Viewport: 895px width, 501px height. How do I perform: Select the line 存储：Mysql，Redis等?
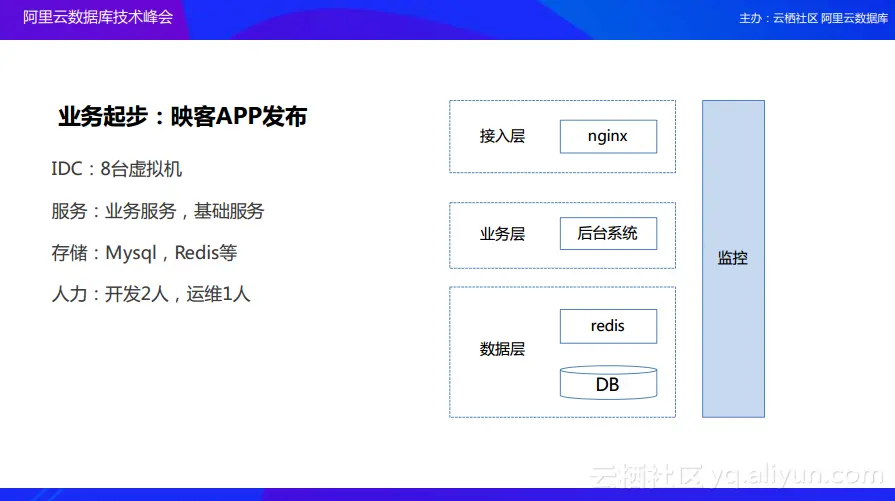pyautogui.click(x=144, y=253)
